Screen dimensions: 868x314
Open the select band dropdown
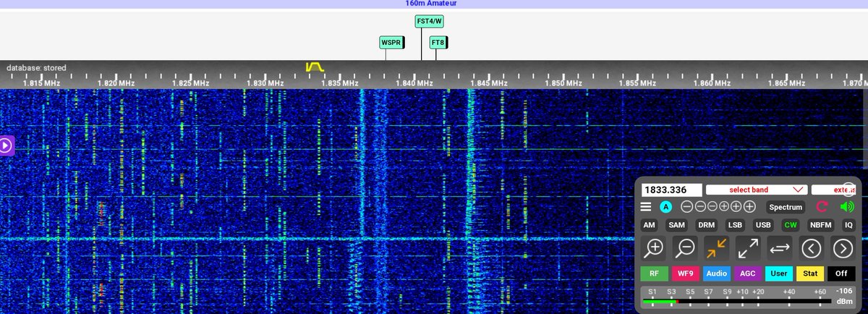coord(756,190)
